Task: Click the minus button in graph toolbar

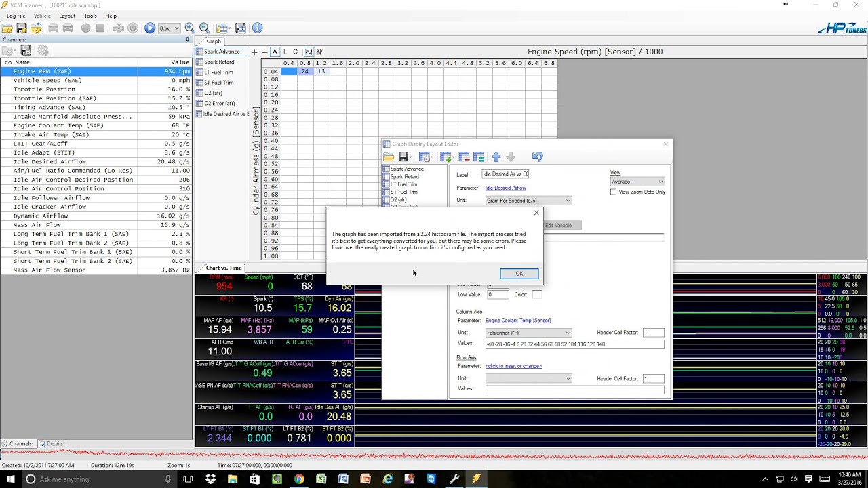Action: (x=264, y=52)
